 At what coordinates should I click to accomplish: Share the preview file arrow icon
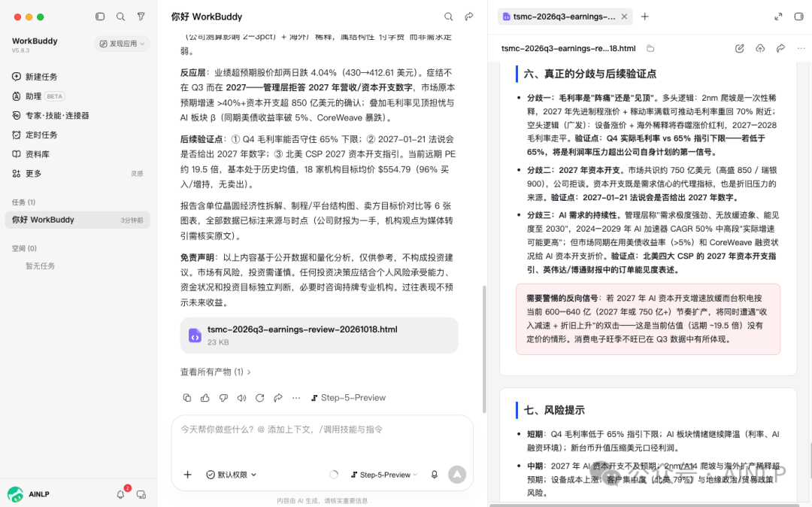coord(780,48)
